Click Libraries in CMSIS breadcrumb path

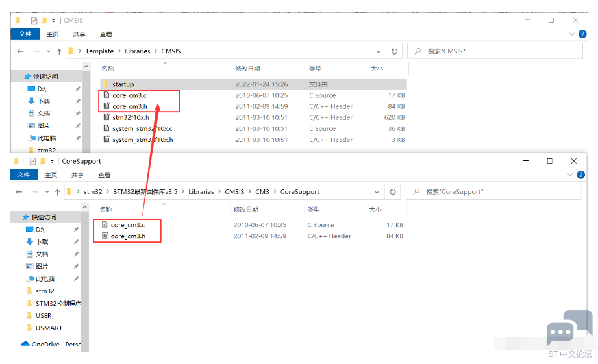(137, 51)
